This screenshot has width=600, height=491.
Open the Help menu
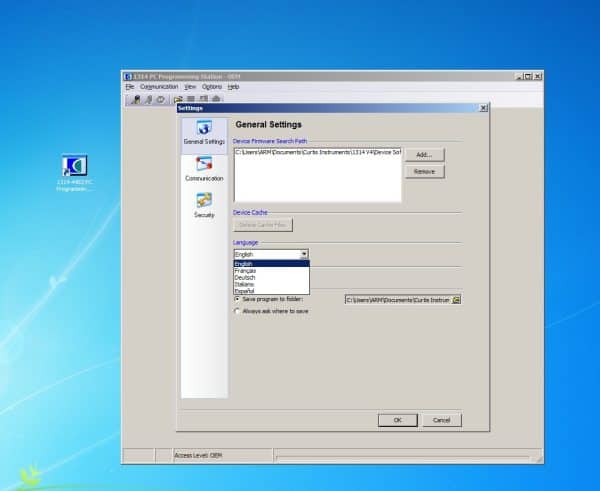(x=233, y=87)
